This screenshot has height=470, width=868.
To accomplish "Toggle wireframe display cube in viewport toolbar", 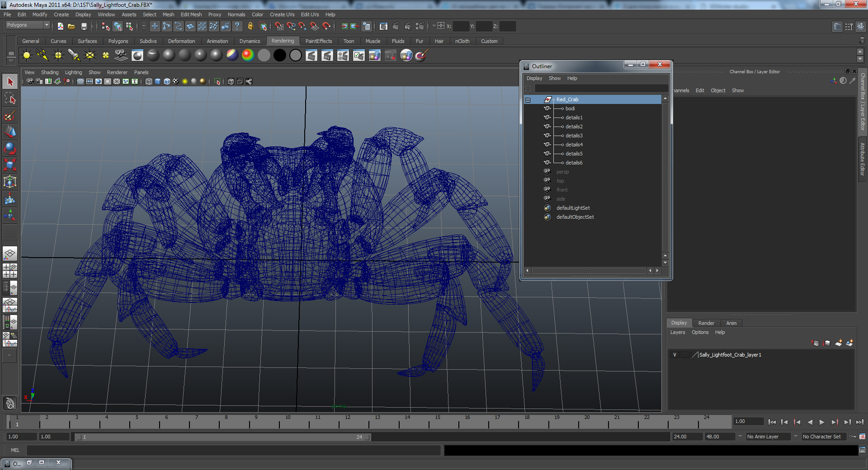I will [149, 81].
